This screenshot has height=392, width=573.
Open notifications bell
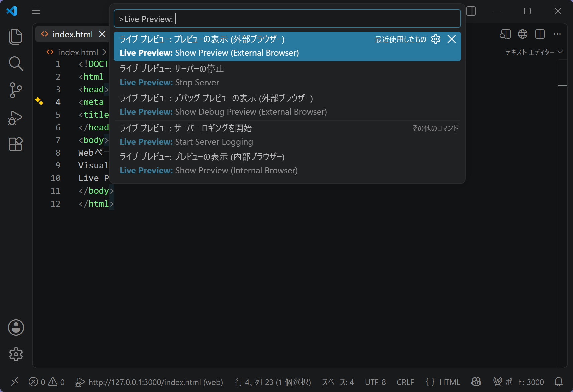(559, 382)
